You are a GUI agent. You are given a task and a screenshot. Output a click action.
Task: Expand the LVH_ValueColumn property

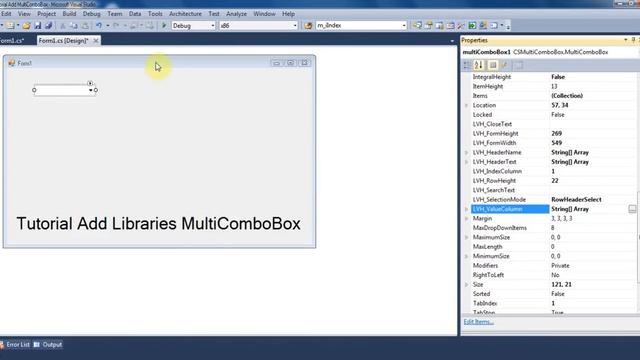(467, 209)
